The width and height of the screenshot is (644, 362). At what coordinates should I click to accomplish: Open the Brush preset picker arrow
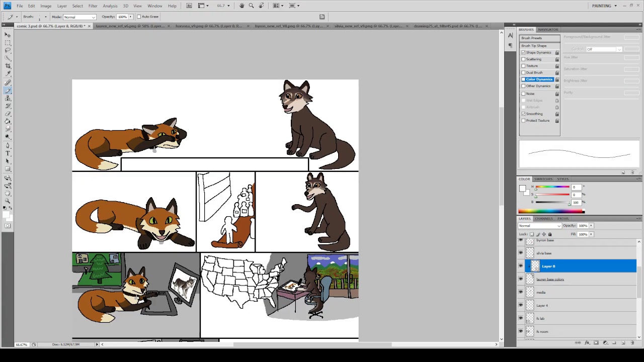point(45,17)
